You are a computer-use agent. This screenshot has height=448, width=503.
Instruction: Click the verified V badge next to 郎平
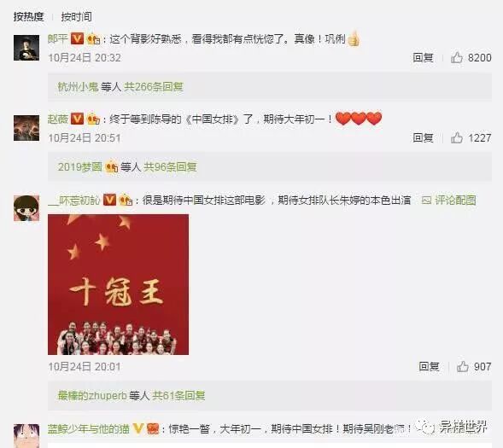77,38
